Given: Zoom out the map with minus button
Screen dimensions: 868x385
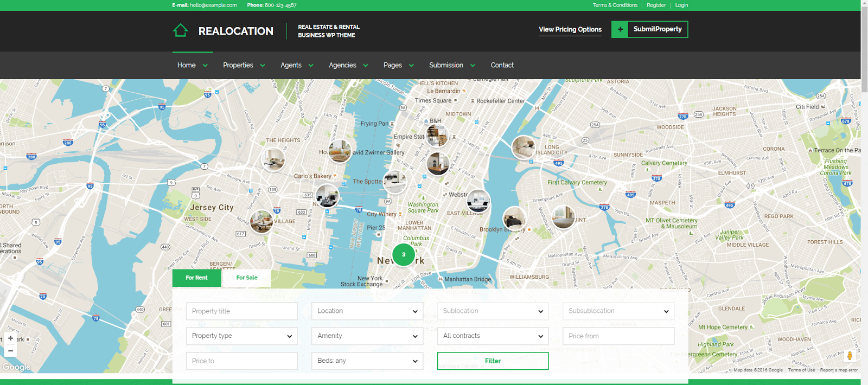Looking at the screenshot, I should (x=10, y=351).
